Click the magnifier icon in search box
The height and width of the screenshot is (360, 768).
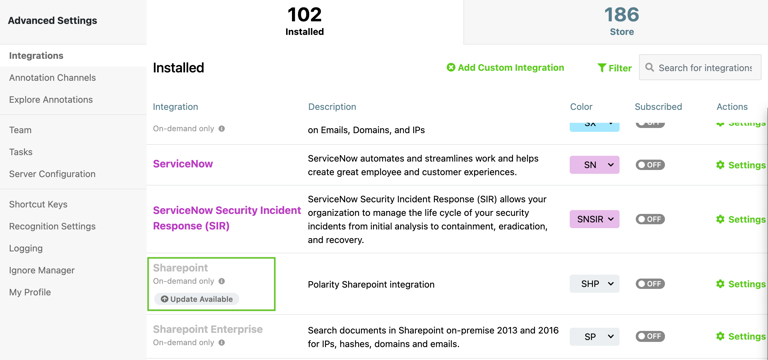pyautogui.click(x=649, y=68)
